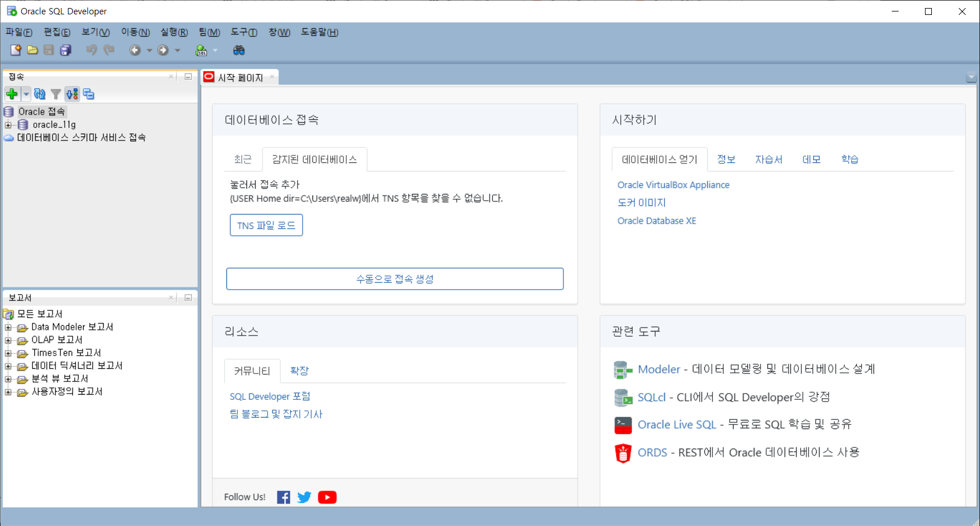The image size is (980, 526).
Task: Select the Oracle 접속 tree node
Action: pyautogui.click(x=41, y=112)
